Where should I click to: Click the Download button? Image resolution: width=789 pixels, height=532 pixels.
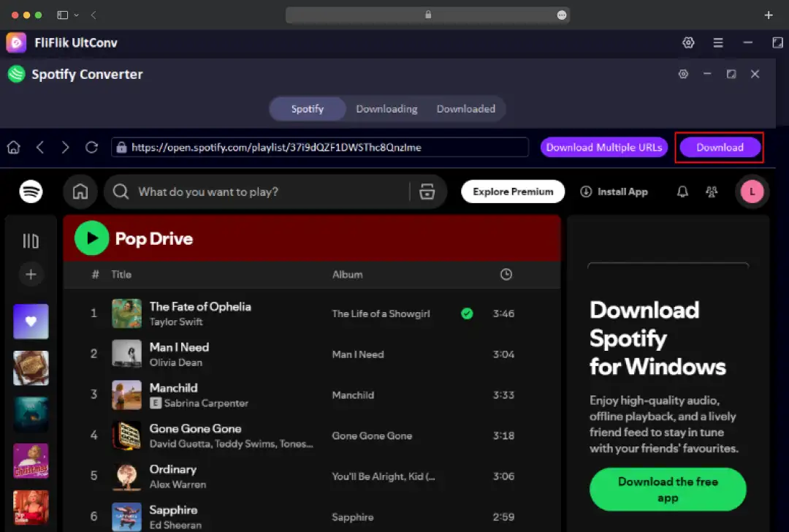coord(720,148)
